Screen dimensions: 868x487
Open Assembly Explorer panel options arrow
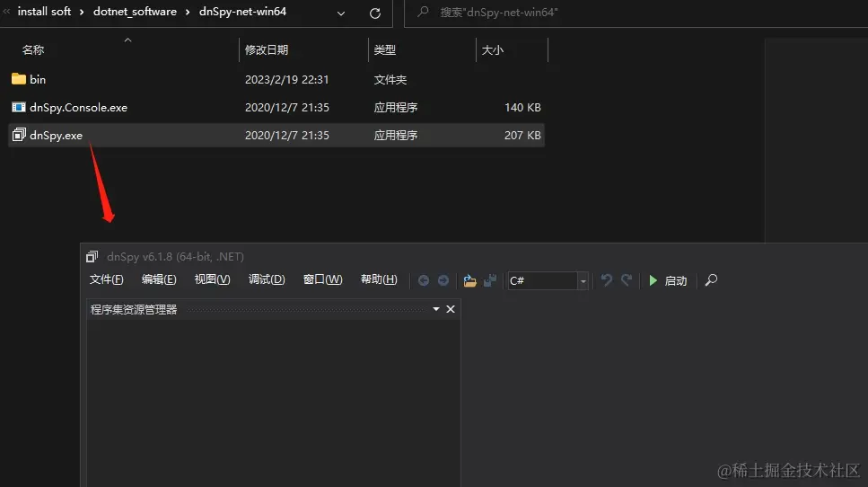tap(436, 309)
